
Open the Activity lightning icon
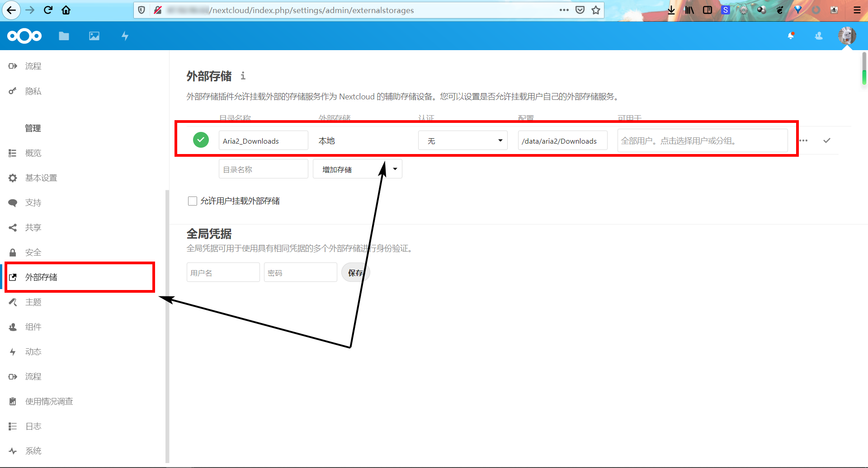click(125, 36)
